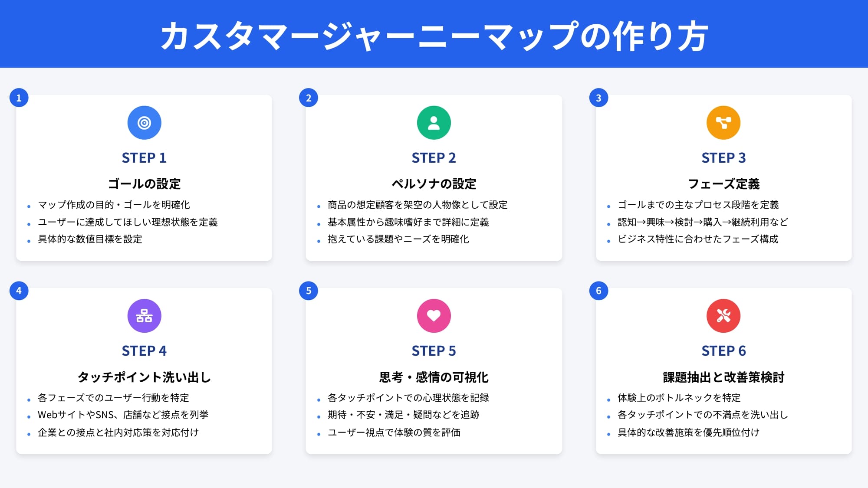
Task: Click the red tools icon
Action: (x=723, y=316)
